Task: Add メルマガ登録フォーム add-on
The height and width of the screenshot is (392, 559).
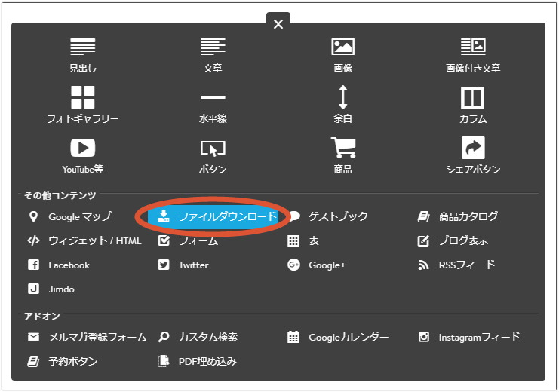Action: [x=87, y=337]
